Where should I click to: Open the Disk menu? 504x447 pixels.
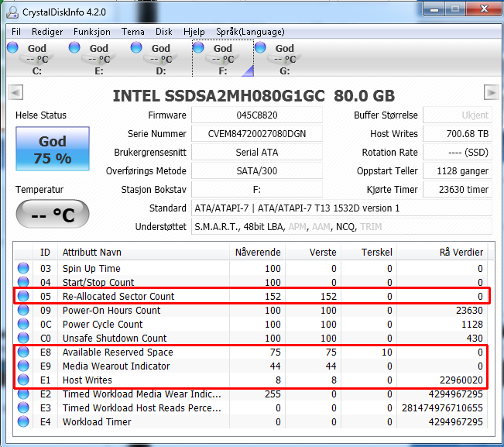click(x=164, y=32)
